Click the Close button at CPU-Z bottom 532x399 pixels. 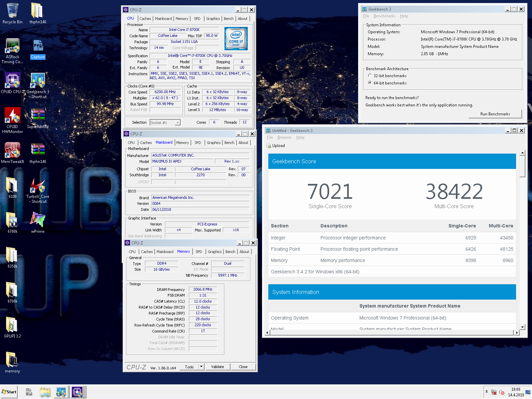(x=243, y=367)
